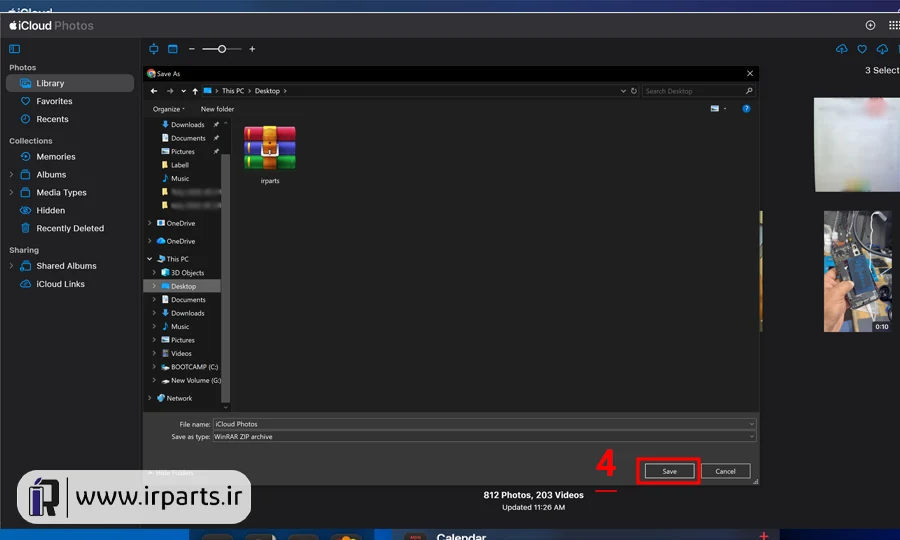
Task: Open the Save As help icon
Action: pos(746,108)
